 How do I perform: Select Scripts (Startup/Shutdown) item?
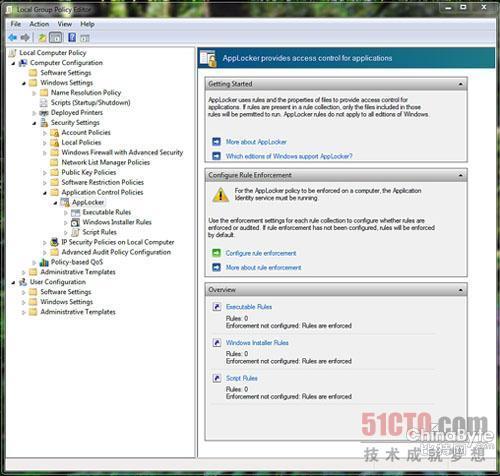click(90, 103)
